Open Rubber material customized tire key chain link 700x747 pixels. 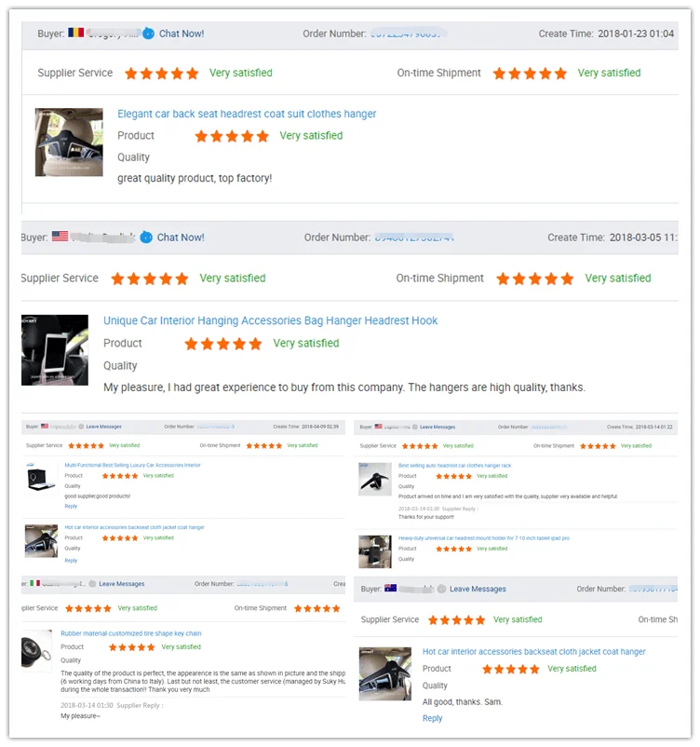pos(131,633)
